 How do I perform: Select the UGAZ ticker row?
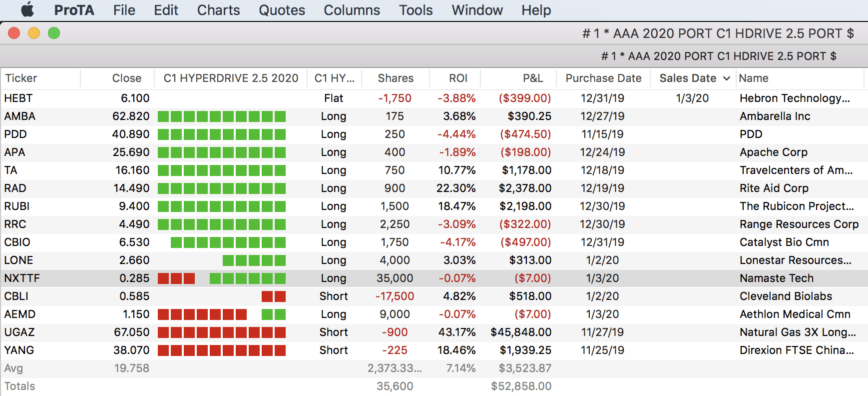click(x=19, y=332)
